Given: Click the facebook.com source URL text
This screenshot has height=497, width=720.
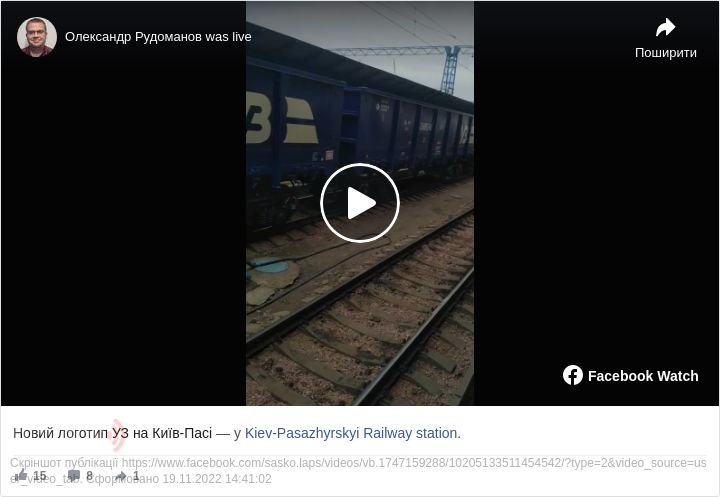Looking at the screenshot, I should point(414,463).
